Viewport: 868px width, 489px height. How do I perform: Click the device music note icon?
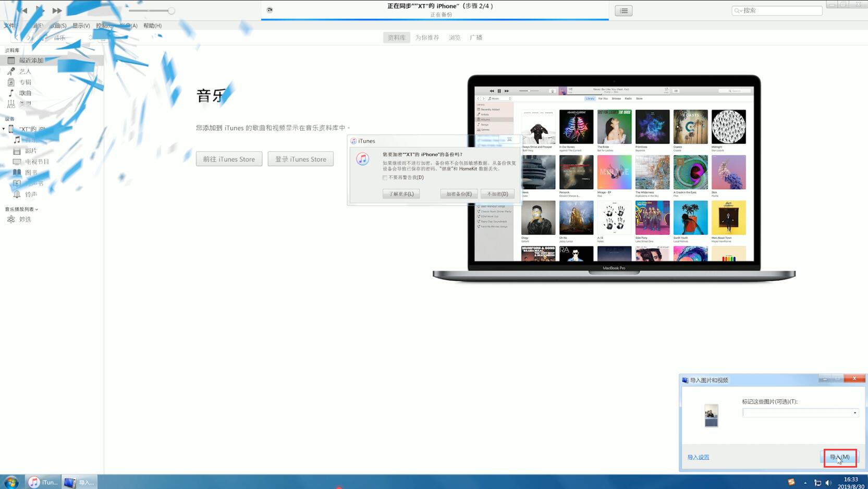click(17, 140)
